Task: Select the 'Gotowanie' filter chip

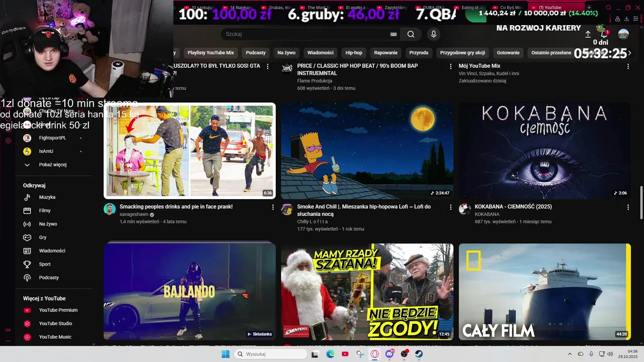Action: pos(508,53)
